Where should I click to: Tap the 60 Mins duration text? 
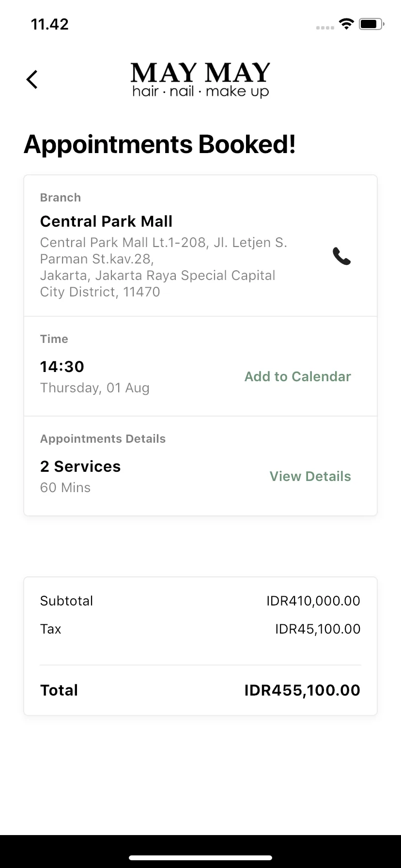65,488
